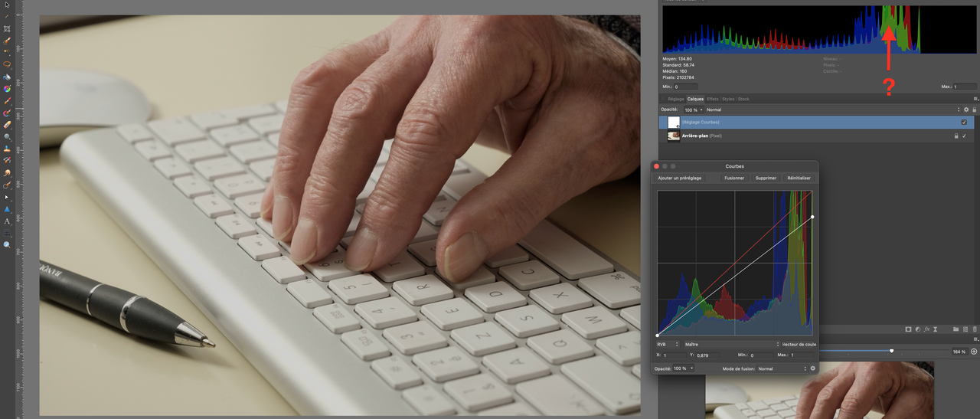Select the Move tool in the toolbar
The image size is (980, 419).
pos(8,5)
